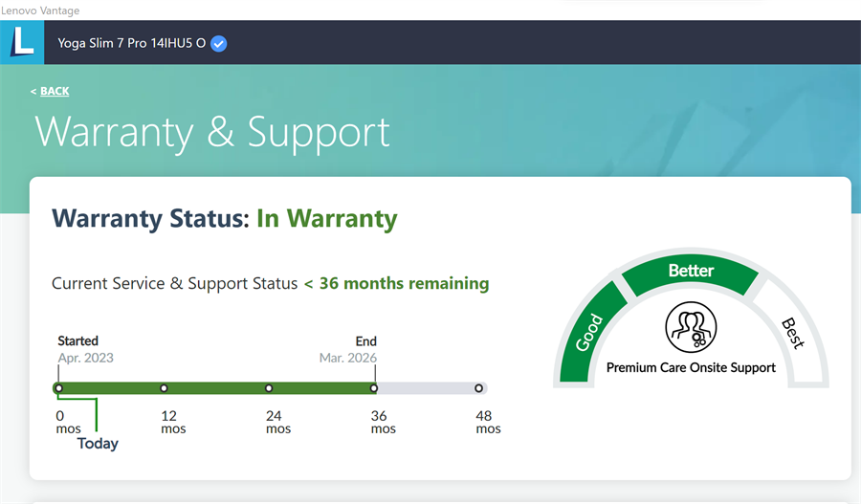Click the 36 months remaining text
Screen dimensions: 861x504
coord(396,283)
